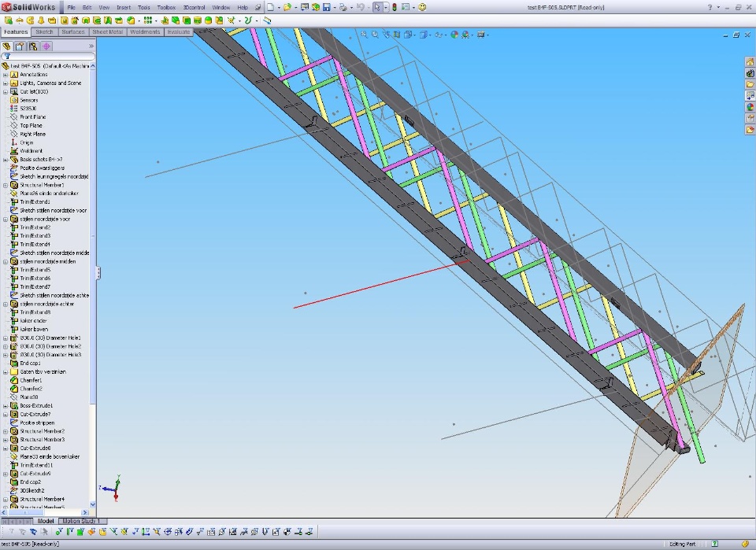The height and width of the screenshot is (550, 756).
Task: Expand the Boss-Extrude1 feature node
Action: pyautogui.click(x=6, y=406)
